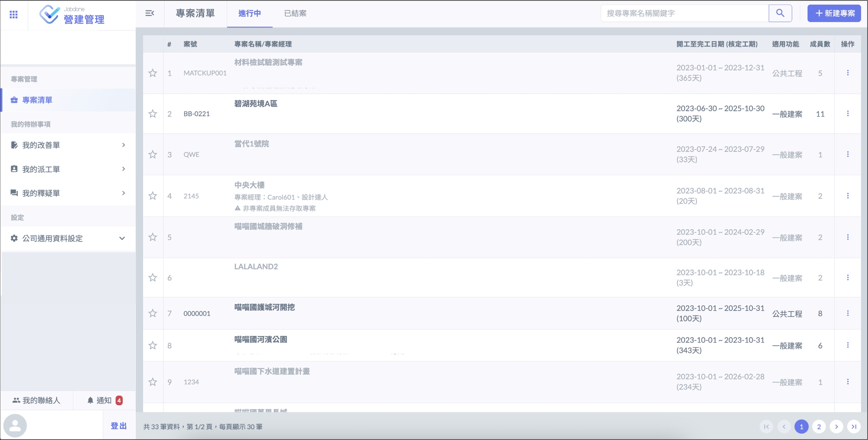Click the user avatar icon

click(x=15, y=426)
